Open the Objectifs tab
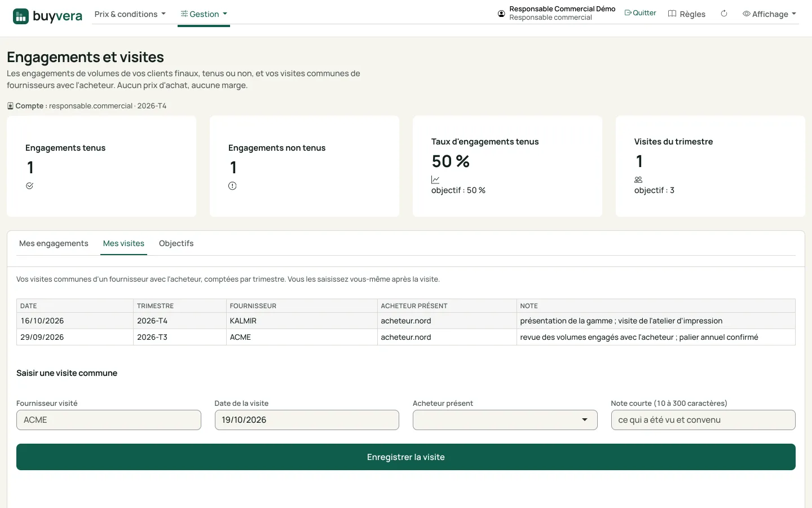This screenshot has height=508, width=812. pyautogui.click(x=176, y=243)
